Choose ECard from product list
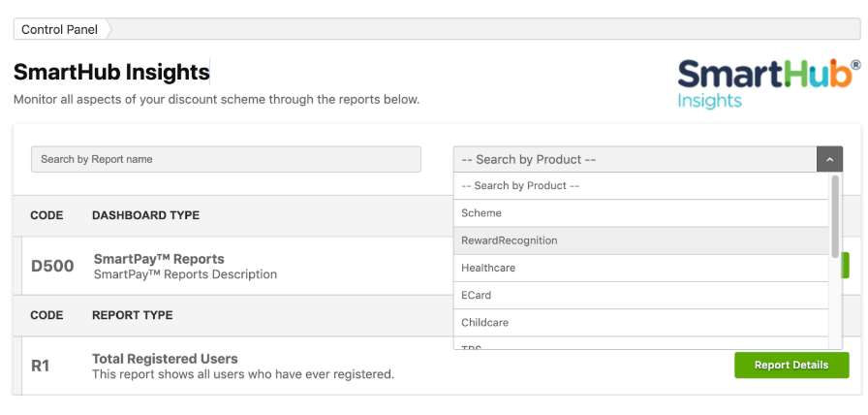 [641, 296]
